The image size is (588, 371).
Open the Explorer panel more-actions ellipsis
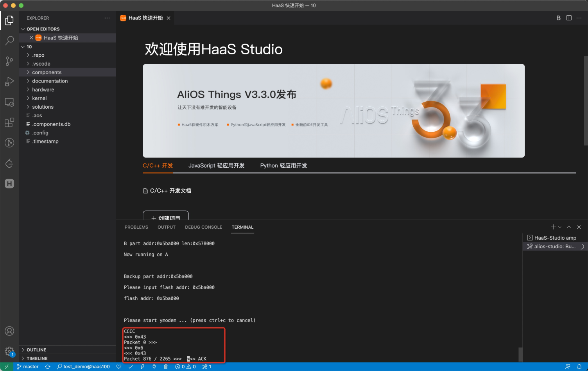coord(107,18)
